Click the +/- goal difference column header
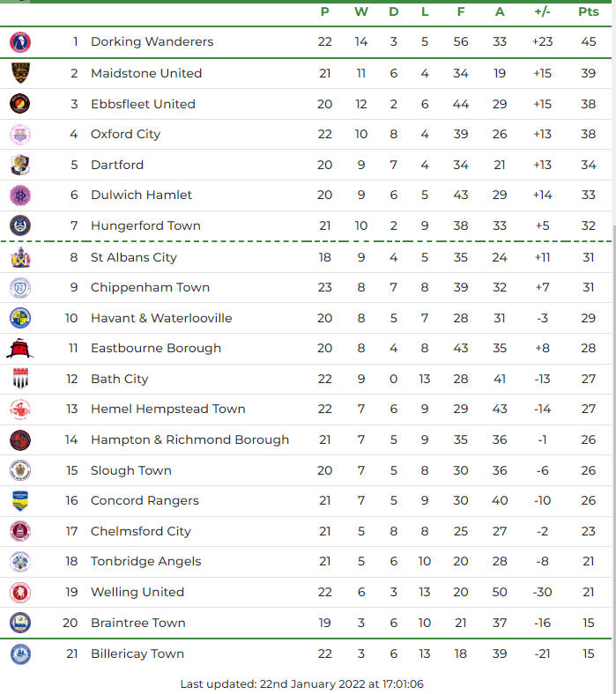616x694 pixels. pyautogui.click(x=542, y=11)
